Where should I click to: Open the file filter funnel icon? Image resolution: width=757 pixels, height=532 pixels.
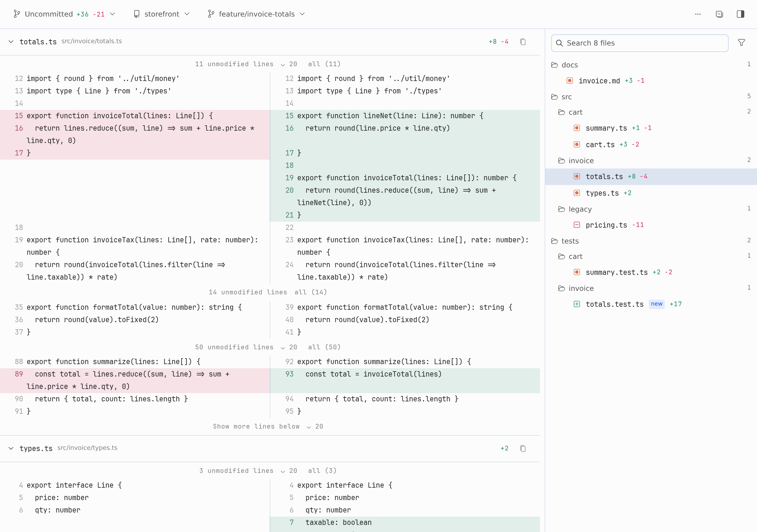point(742,43)
